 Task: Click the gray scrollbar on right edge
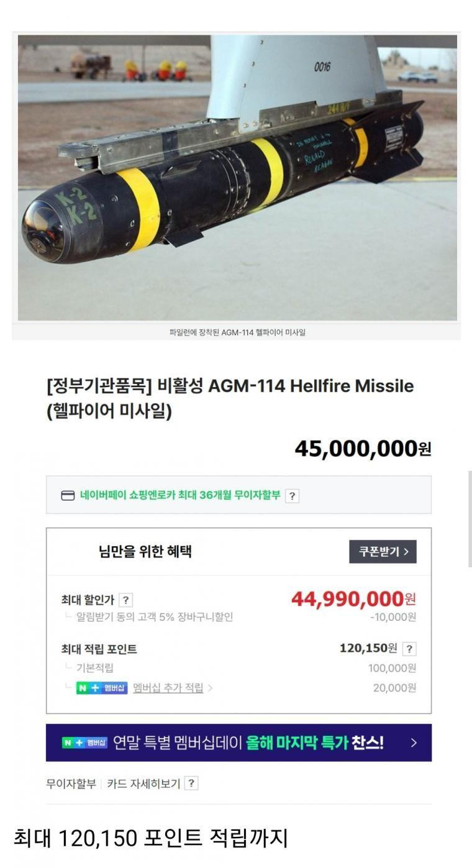tap(470, 519)
